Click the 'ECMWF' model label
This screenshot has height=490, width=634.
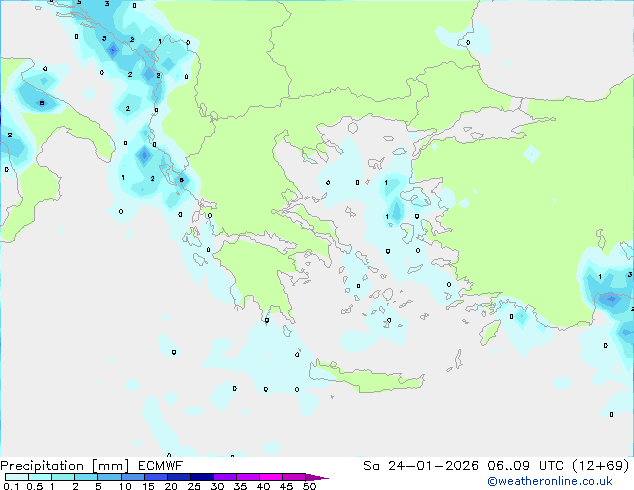tap(160, 466)
